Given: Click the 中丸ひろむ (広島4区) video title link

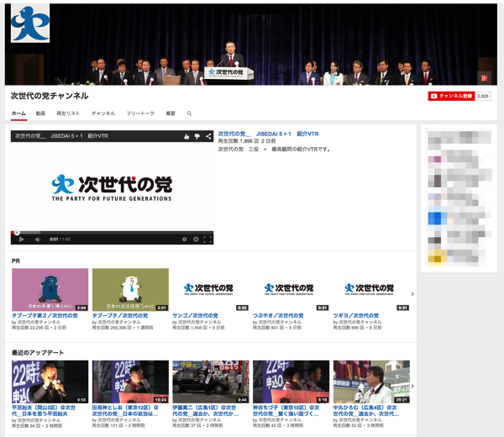Looking at the screenshot, I should pyautogui.click(x=365, y=411).
